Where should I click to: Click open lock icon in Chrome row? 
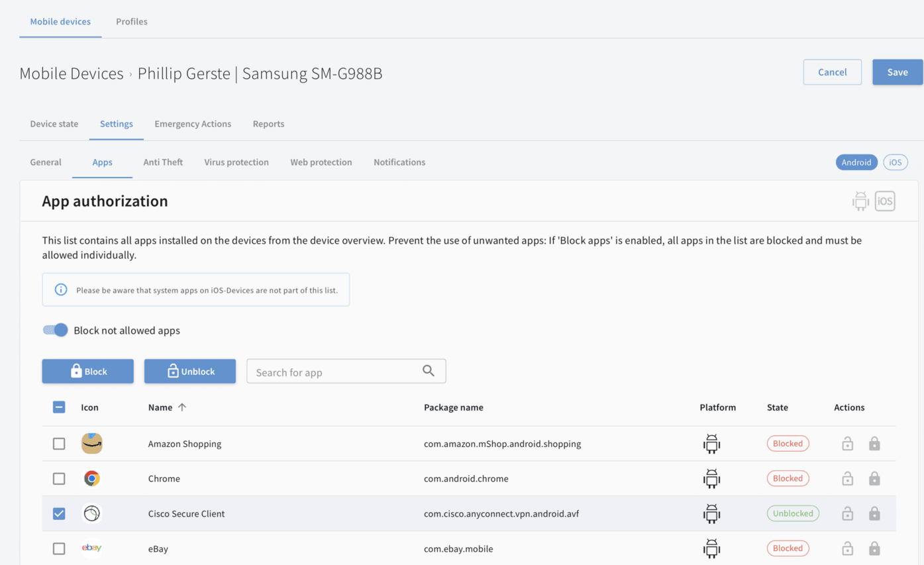(847, 479)
